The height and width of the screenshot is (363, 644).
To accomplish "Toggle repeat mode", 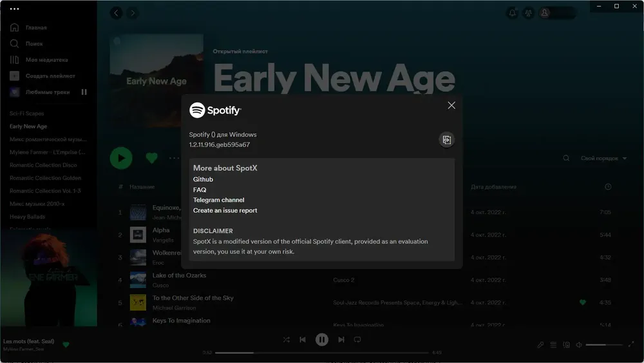I will point(357,340).
